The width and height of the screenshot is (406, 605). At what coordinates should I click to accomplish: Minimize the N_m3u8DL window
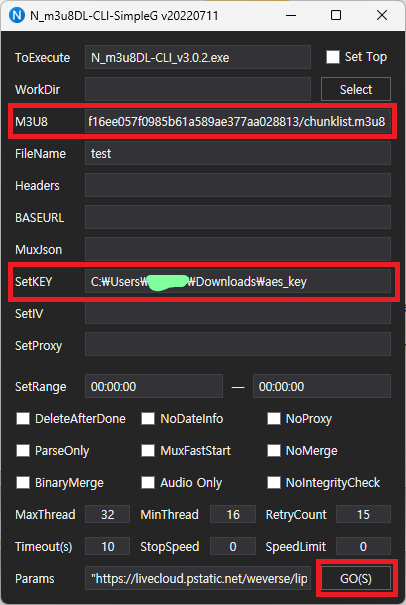(x=291, y=15)
